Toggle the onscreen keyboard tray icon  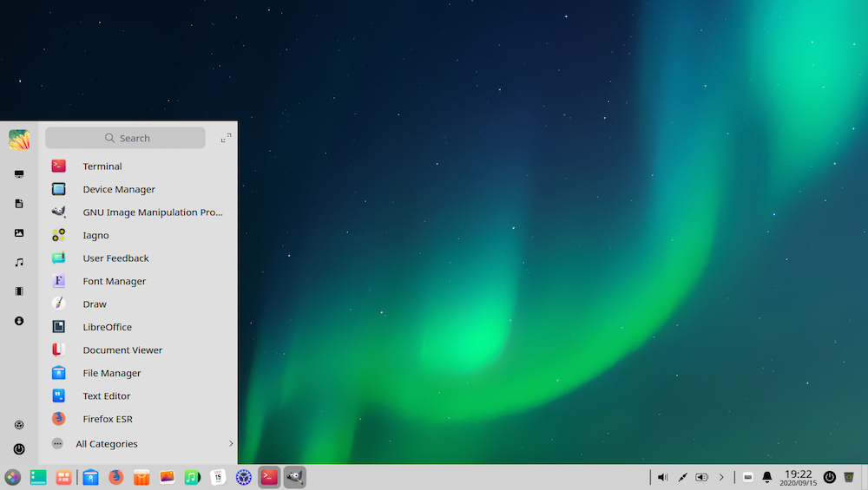point(748,477)
